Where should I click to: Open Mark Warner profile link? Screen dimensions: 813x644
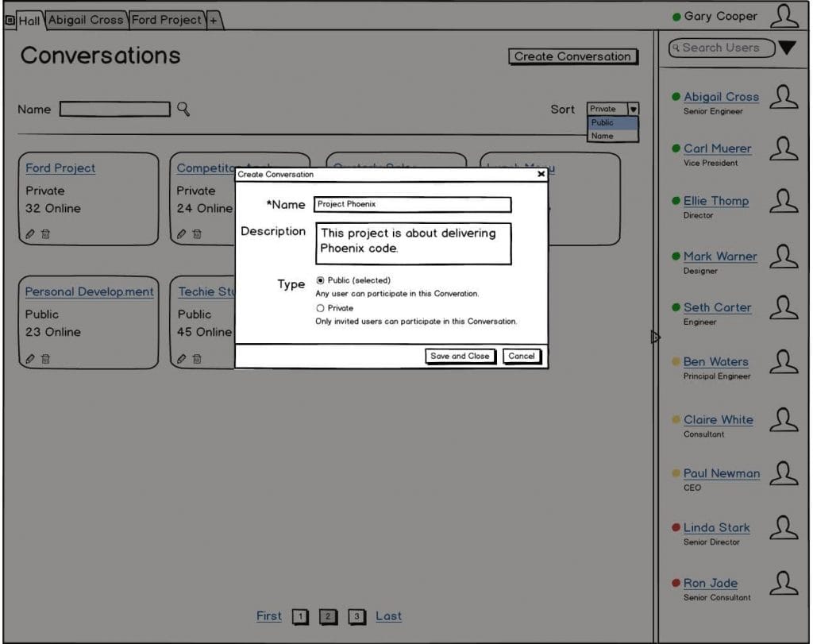pos(720,256)
